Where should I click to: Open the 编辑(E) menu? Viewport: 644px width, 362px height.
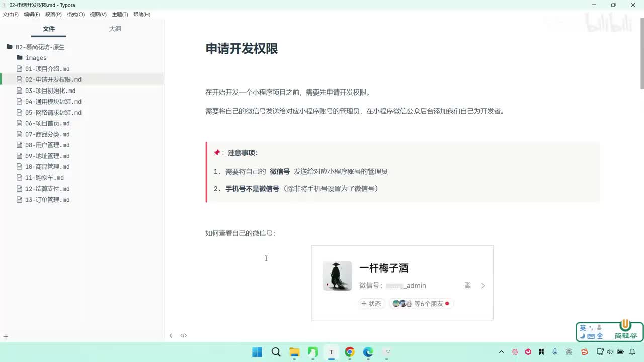32,14
